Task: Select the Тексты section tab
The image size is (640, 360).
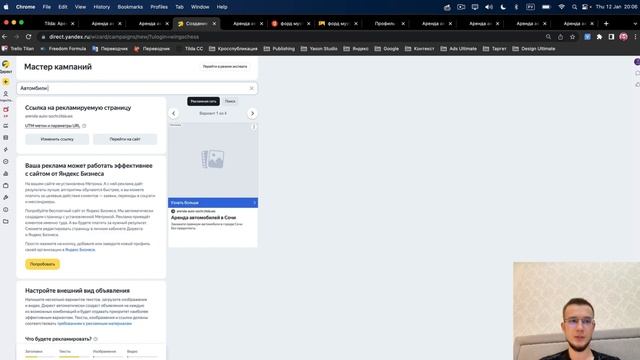Action: (65, 351)
